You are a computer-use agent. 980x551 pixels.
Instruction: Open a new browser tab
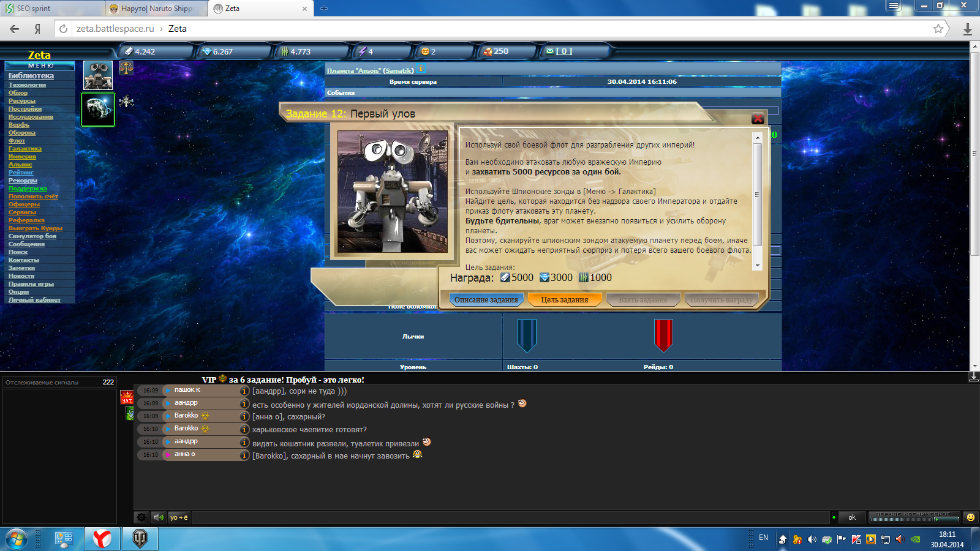324,9
